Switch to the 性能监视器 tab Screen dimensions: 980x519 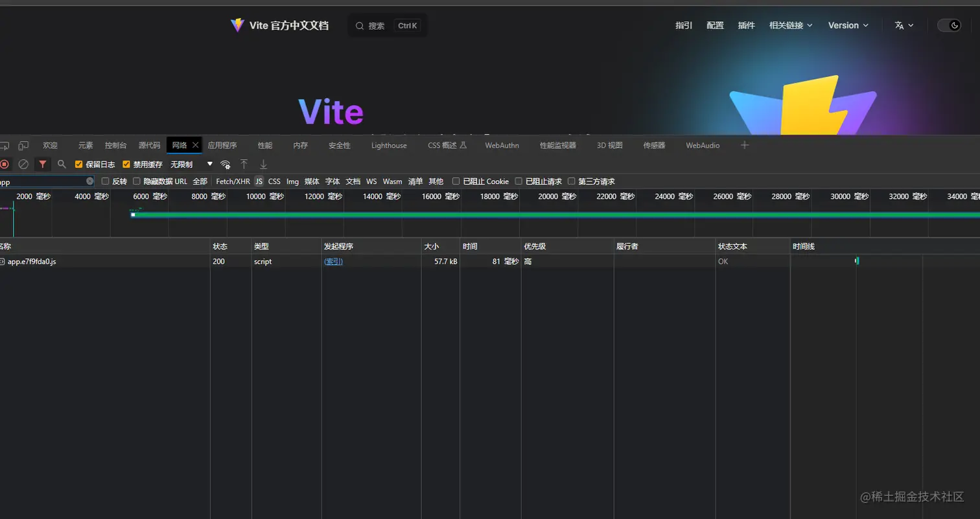558,145
